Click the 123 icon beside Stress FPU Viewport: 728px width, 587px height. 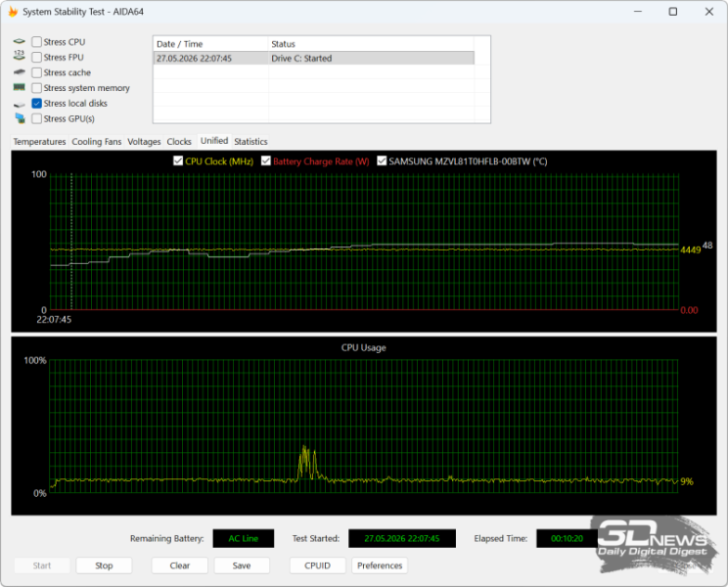tap(19, 56)
